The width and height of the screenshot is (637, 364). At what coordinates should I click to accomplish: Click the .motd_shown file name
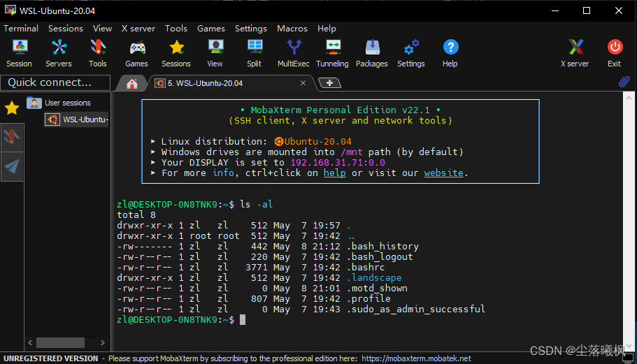click(377, 288)
